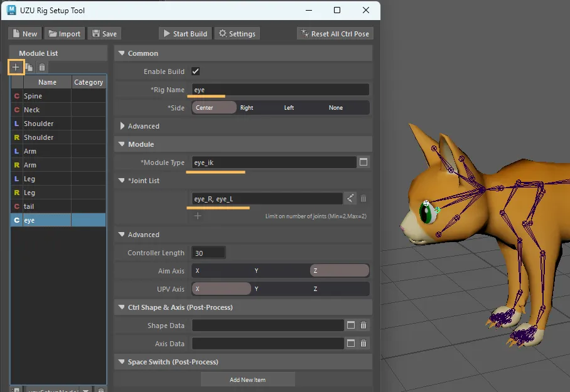This screenshot has width=570, height=392.
Task: Collapse the Advanced section above Controller Length
Action: click(121, 235)
